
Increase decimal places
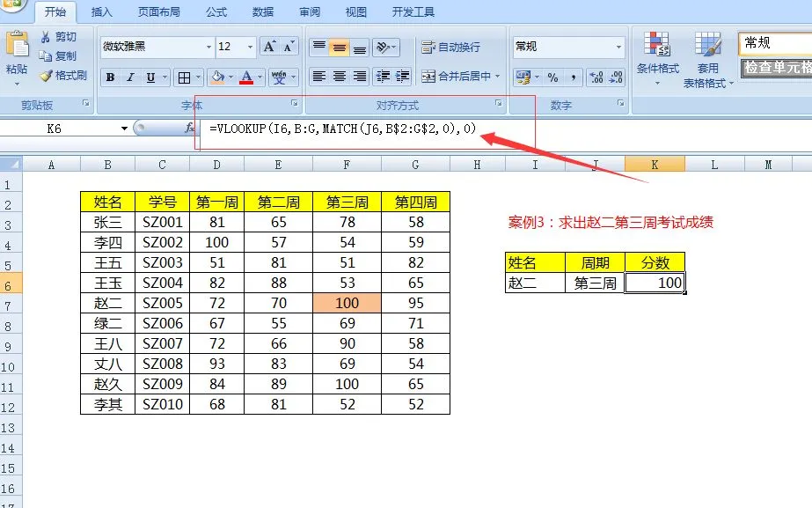pos(596,77)
